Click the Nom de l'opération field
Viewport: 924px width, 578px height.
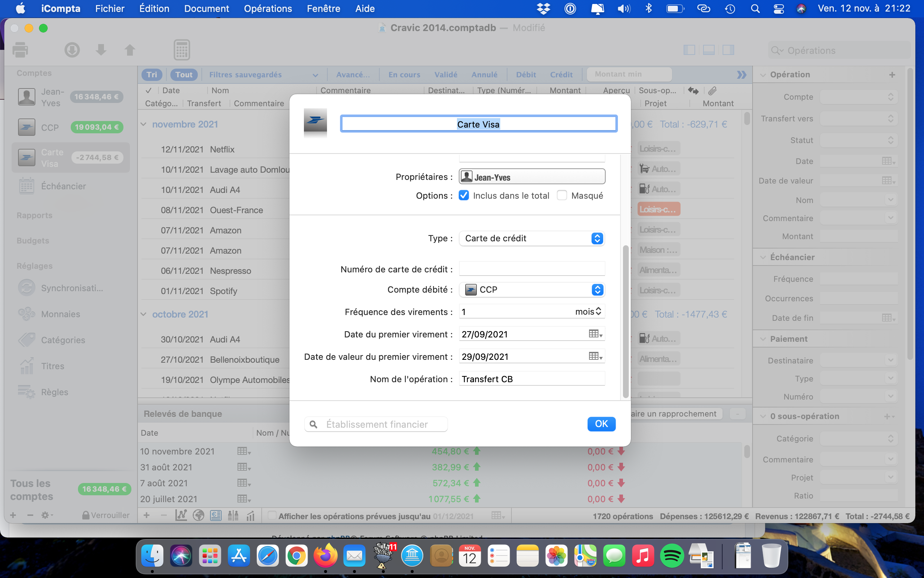click(532, 379)
